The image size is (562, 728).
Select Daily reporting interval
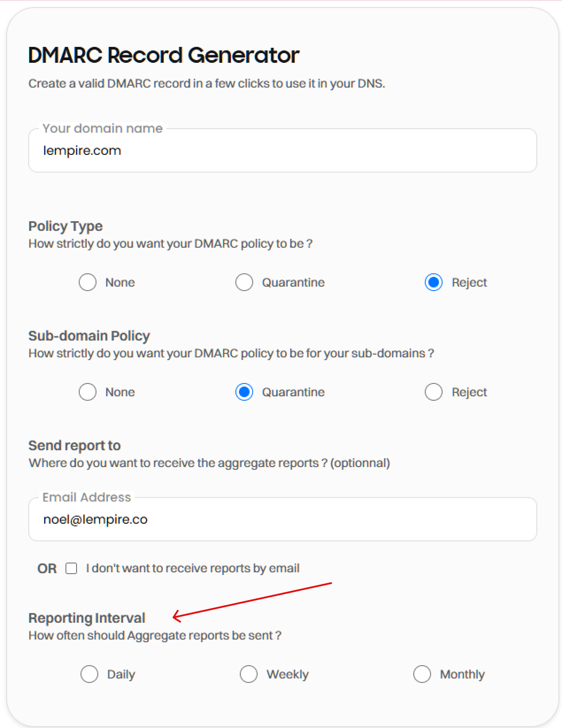[x=89, y=674]
